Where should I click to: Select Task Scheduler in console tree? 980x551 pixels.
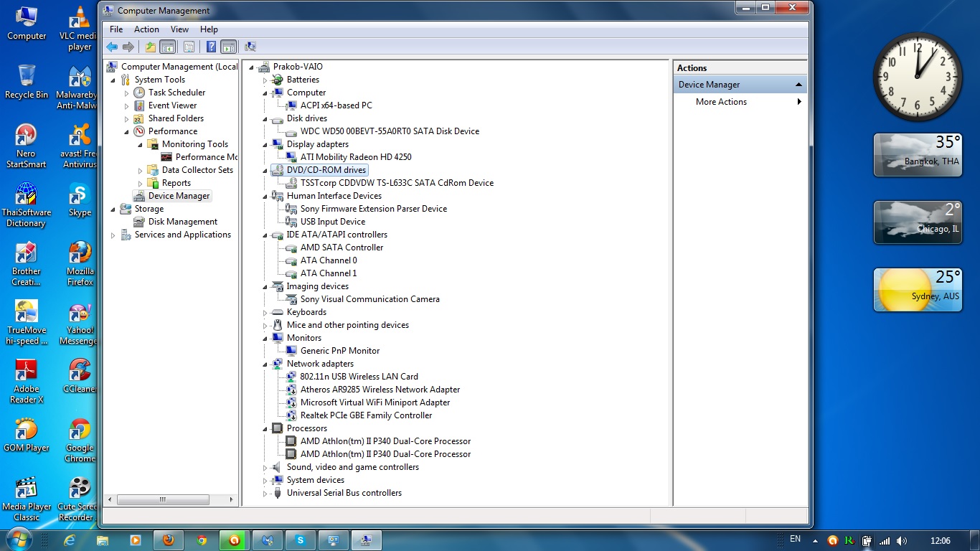pos(176,93)
